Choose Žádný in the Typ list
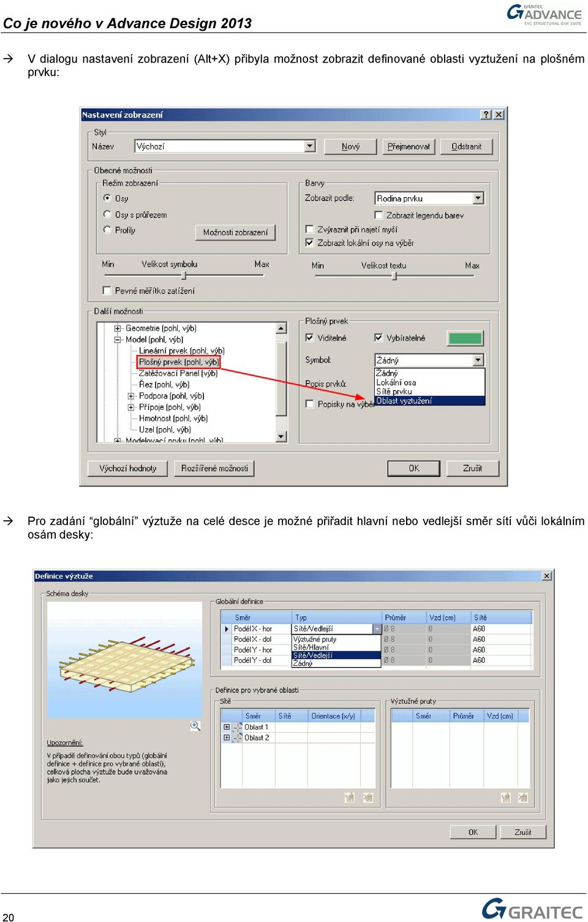The height and width of the screenshot is (922, 588). (336, 663)
